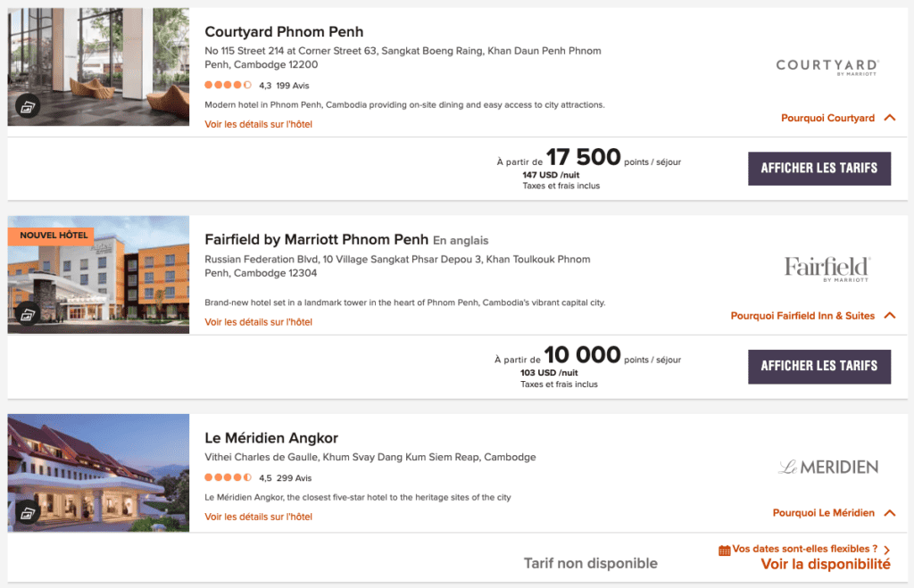Open hotel details link for Courtyard Phnom Penh
This screenshot has width=914, height=588.
pos(258,124)
